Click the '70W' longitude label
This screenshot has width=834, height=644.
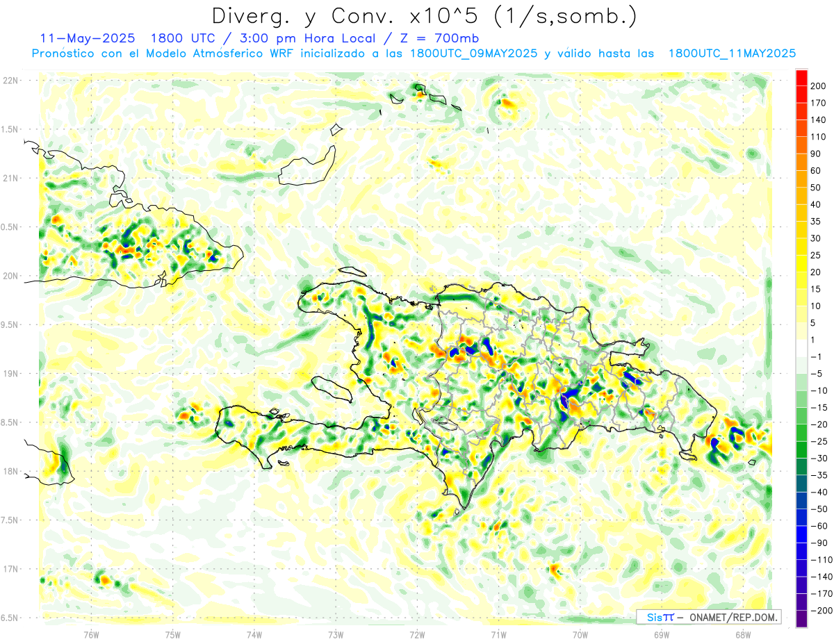tap(580, 634)
